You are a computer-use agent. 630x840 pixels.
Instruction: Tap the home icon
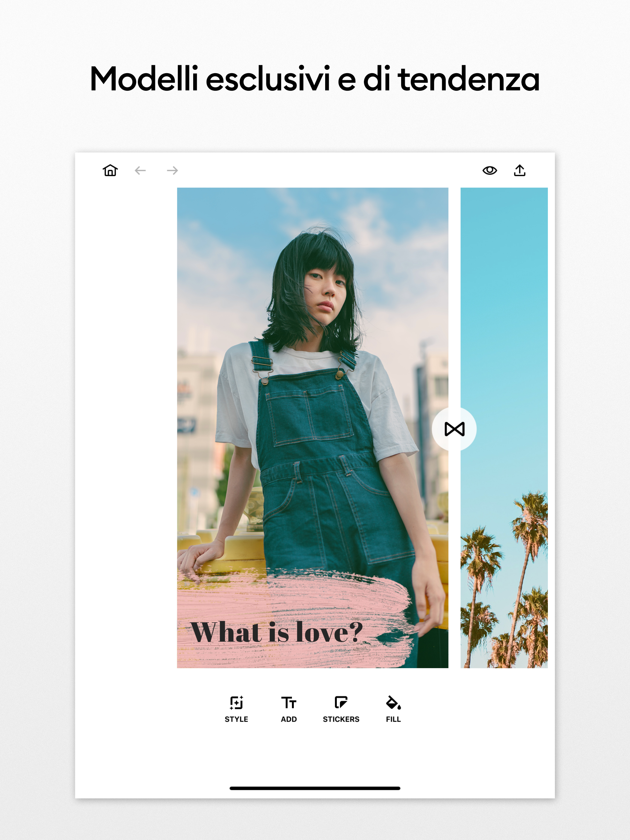110,170
